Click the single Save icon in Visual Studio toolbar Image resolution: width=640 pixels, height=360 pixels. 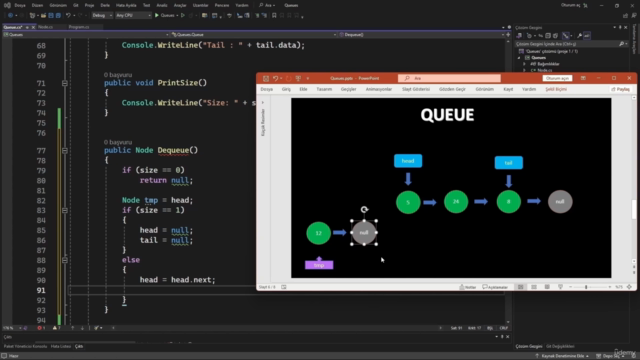pos(51,16)
